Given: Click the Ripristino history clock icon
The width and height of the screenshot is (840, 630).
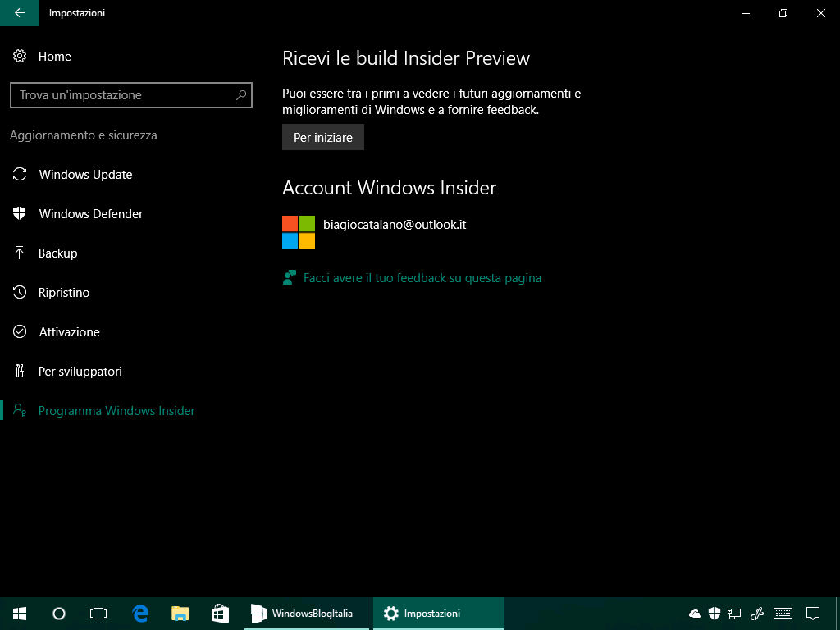Looking at the screenshot, I should 20,293.
